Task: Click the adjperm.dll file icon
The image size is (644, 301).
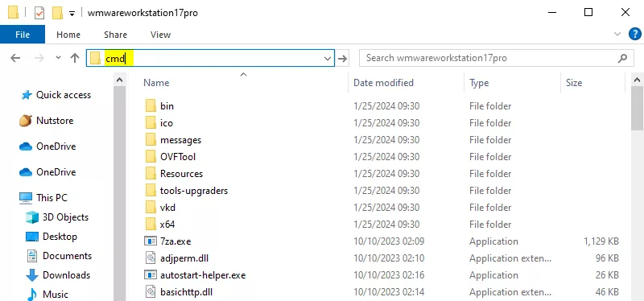Action: [x=151, y=258]
